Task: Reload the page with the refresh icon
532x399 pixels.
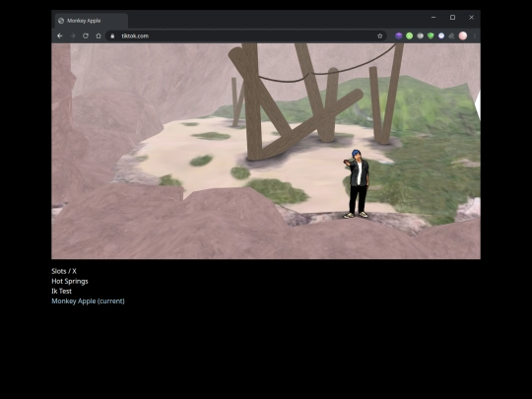Action: click(x=86, y=36)
